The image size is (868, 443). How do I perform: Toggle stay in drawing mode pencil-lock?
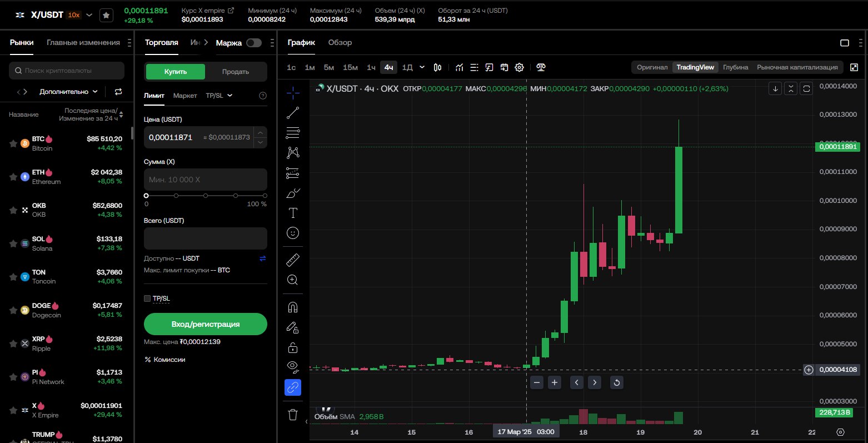click(x=293, y=327)
